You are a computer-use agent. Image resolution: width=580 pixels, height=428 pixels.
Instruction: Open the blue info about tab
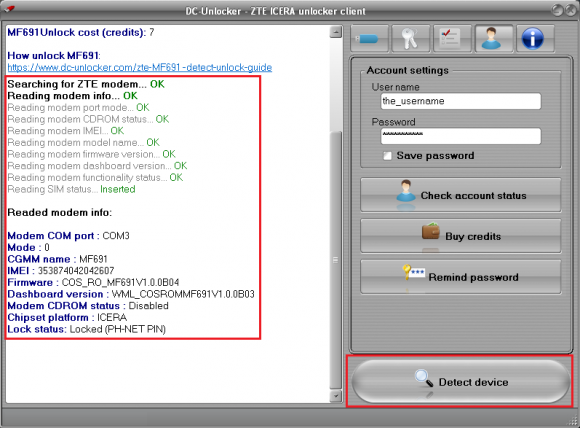click(x=535, y=39)
